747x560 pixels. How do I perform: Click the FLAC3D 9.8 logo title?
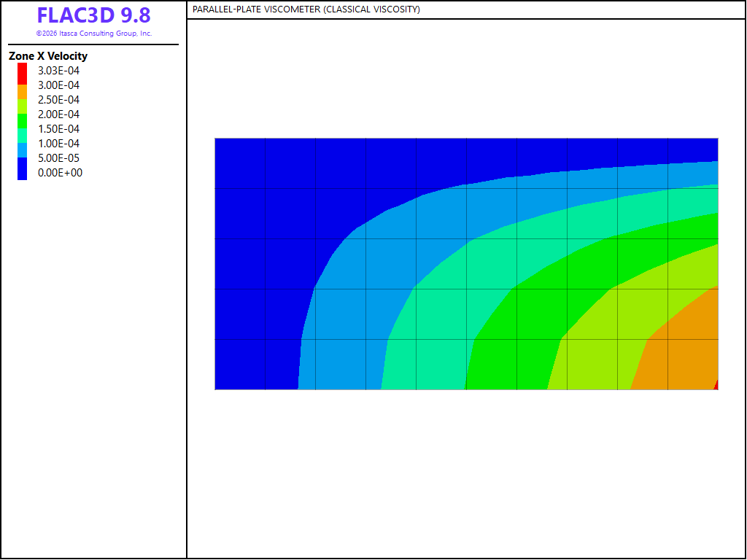[x=94, y=15]
